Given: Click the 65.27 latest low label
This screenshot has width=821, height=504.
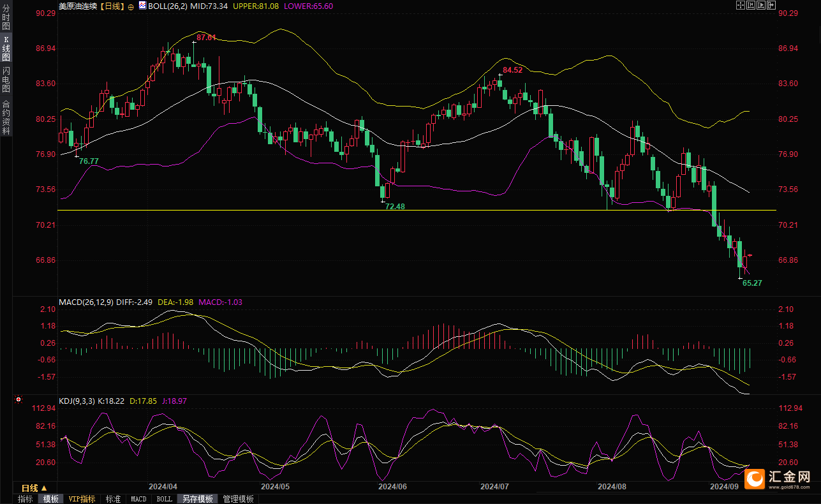Looking at the screenshot, I should pos(752,282).
